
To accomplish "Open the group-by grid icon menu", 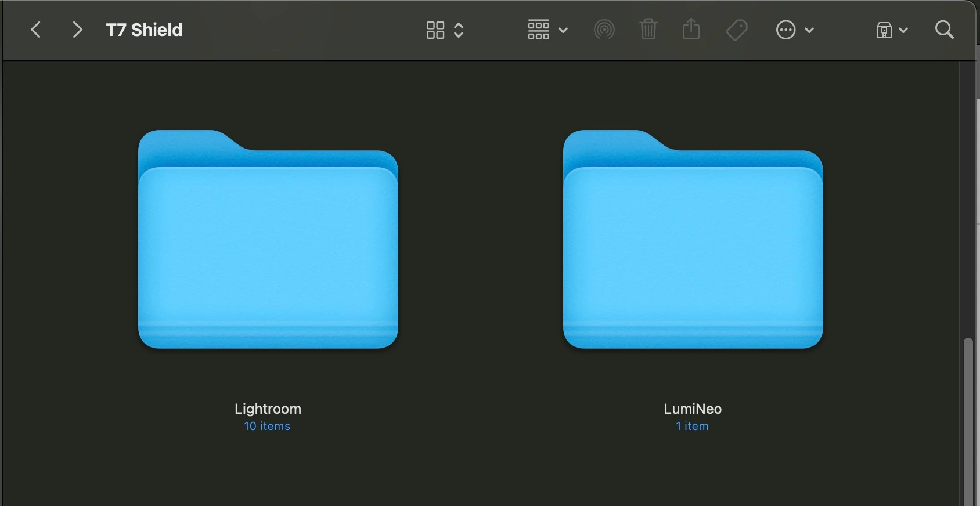I will [539, 30].
